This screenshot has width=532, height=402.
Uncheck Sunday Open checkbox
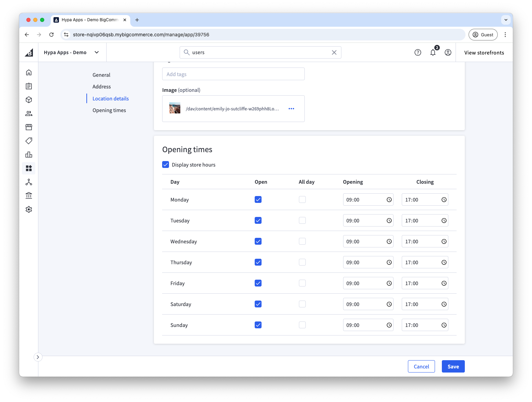[x=258, y=325]
